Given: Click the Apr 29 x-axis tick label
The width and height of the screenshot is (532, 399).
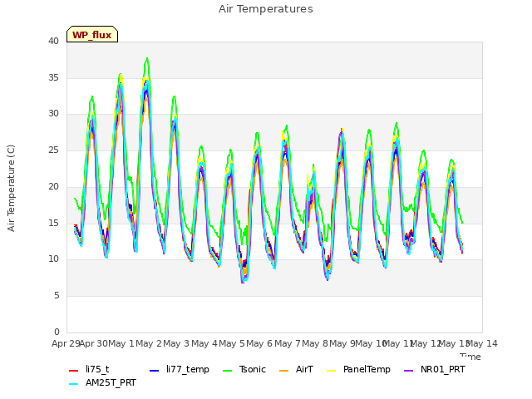Looking at the screenshot, I should [66, 343].
